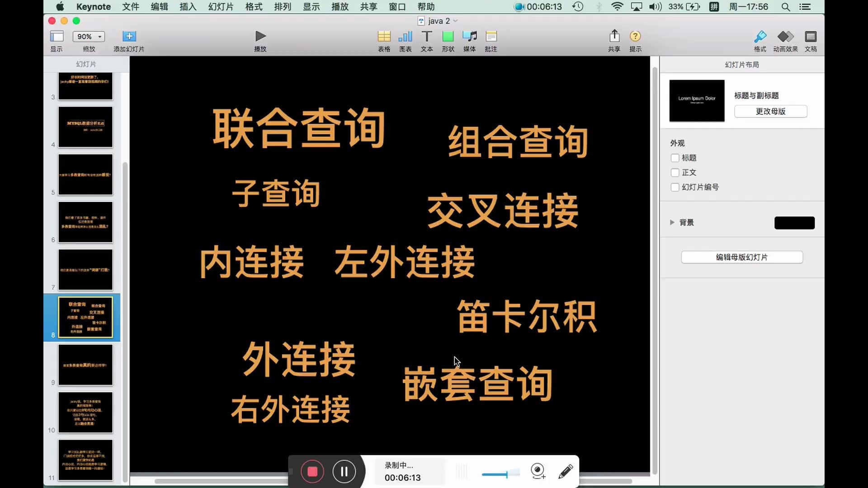
Task: Click the 提示 tips icon
Action: coord(635,36)
